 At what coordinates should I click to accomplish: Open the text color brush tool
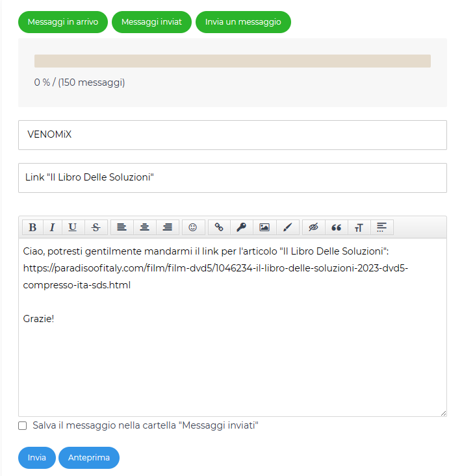click(287, 227)
